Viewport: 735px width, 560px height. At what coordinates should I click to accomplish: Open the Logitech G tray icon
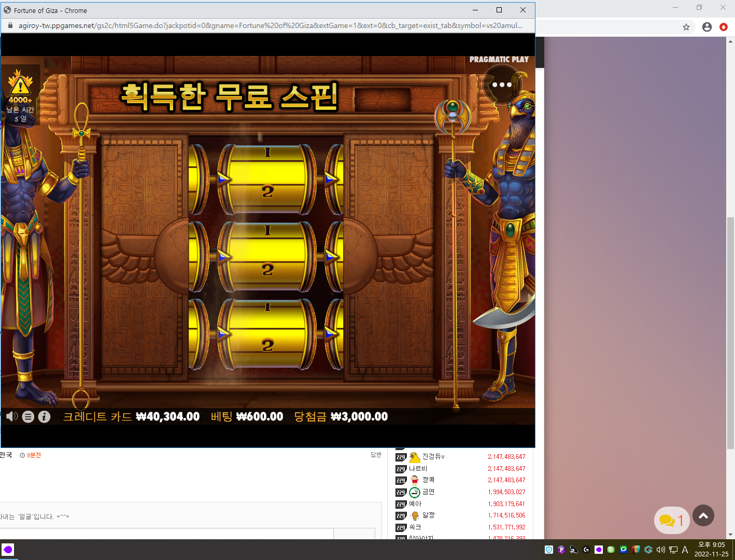586,550
